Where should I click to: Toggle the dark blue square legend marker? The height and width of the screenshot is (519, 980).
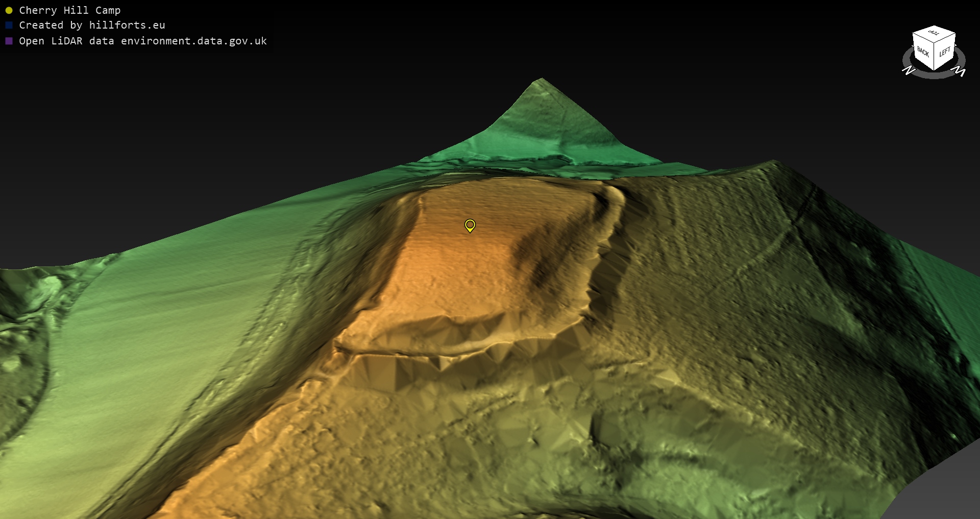coord(9,25)
